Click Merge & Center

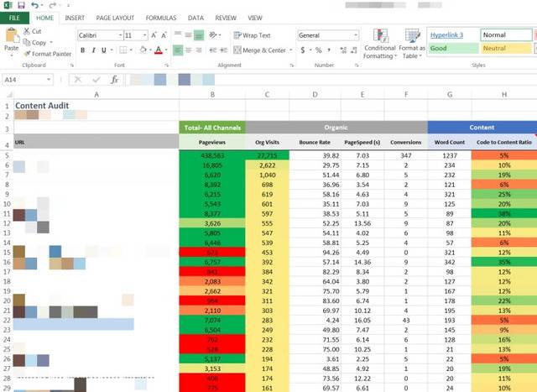(x=259, y=50)
